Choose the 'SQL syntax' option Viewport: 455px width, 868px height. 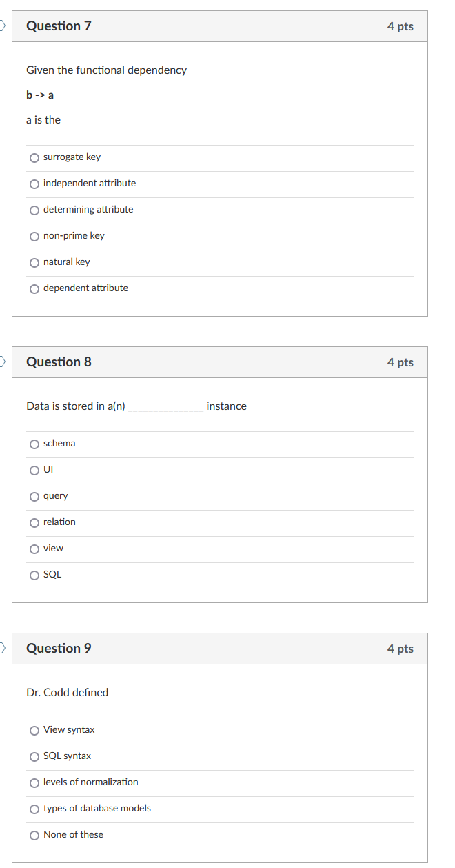[34, 756]
